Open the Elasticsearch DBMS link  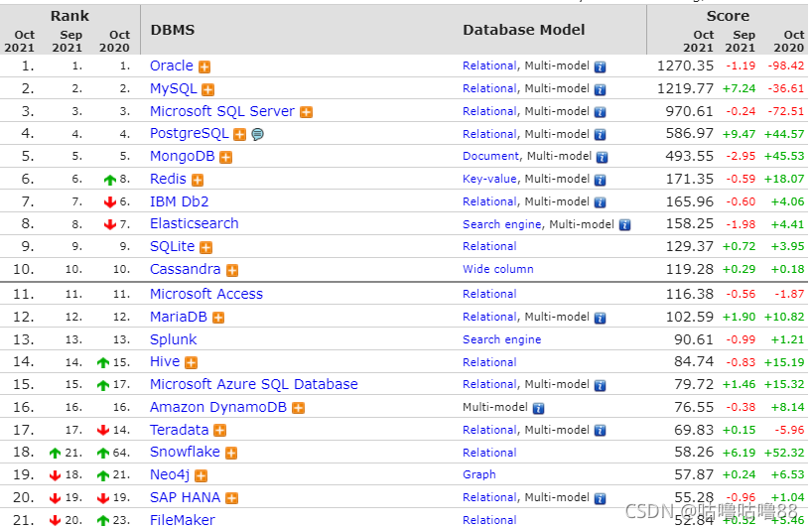click(x=194, y=223)
